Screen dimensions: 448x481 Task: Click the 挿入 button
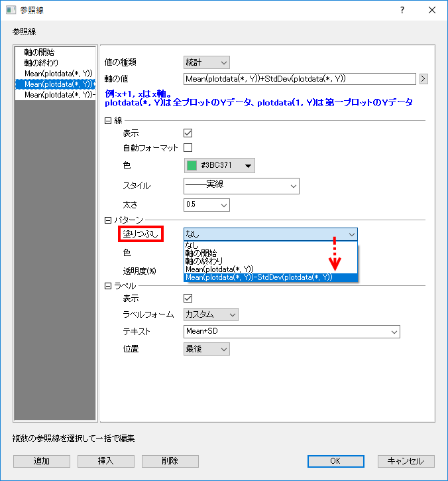pyautogui.click(x=106, y=461)
